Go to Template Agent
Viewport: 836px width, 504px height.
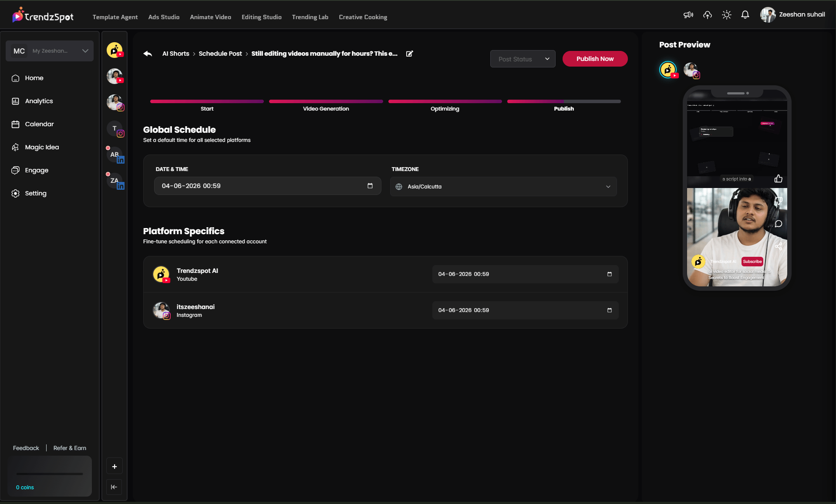115,17
